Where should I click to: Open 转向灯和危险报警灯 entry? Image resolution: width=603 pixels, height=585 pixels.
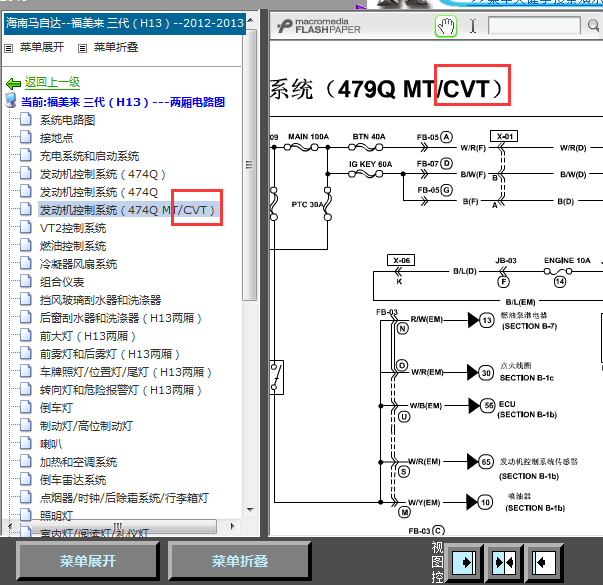pyautogui.click(x=120, y=390)
